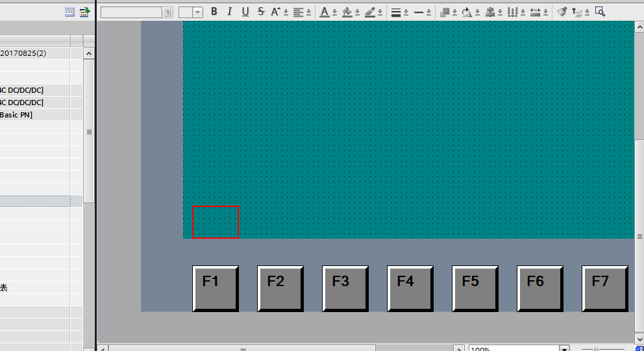Select the 20170825(2) project tree item
The height and width of the screenshot is (351, 644).
pos(23,53)
